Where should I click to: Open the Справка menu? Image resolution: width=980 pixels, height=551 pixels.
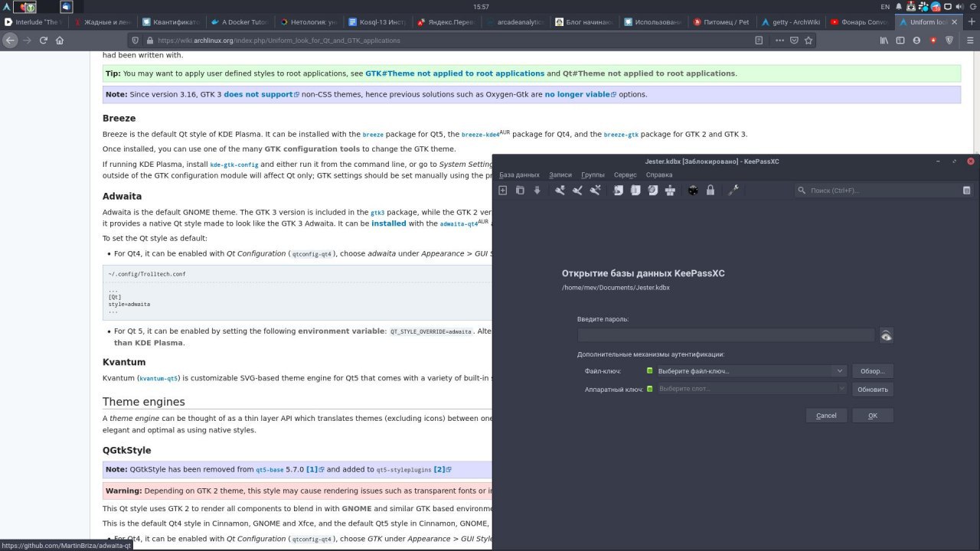[658, 175]
